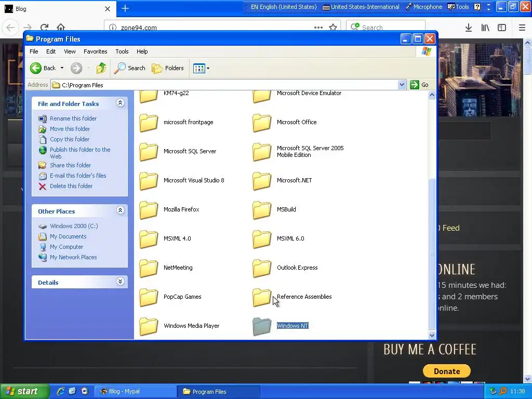Viewport: 532px width, 399px height.
Task: Open the Address bar dropdown arrow
Action: pos(402,85)
